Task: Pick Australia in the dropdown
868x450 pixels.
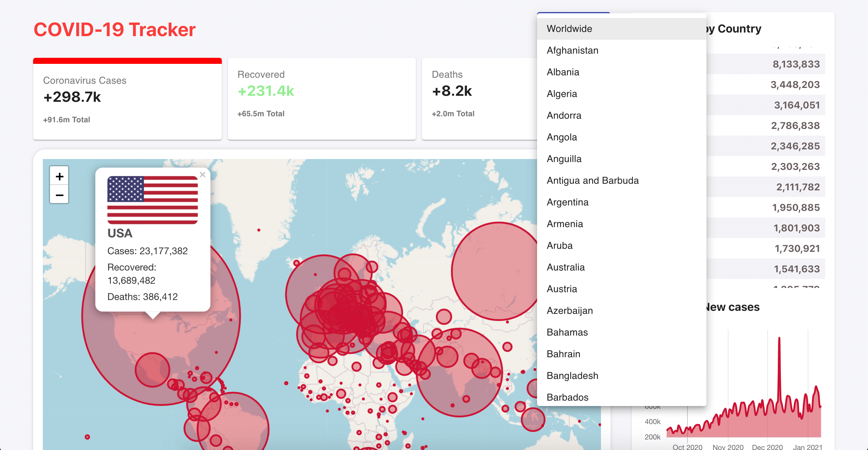Action: (x=621, y=267)
